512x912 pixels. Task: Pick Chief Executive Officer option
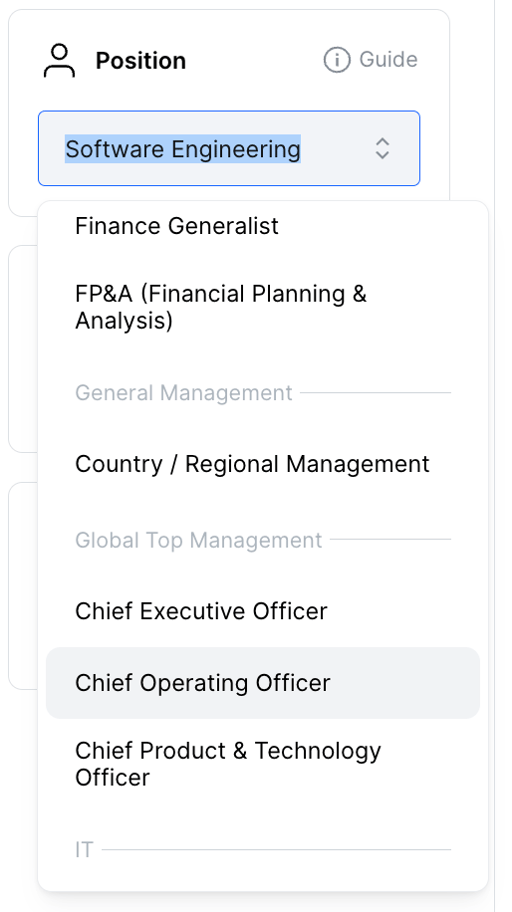pos(263,611)
